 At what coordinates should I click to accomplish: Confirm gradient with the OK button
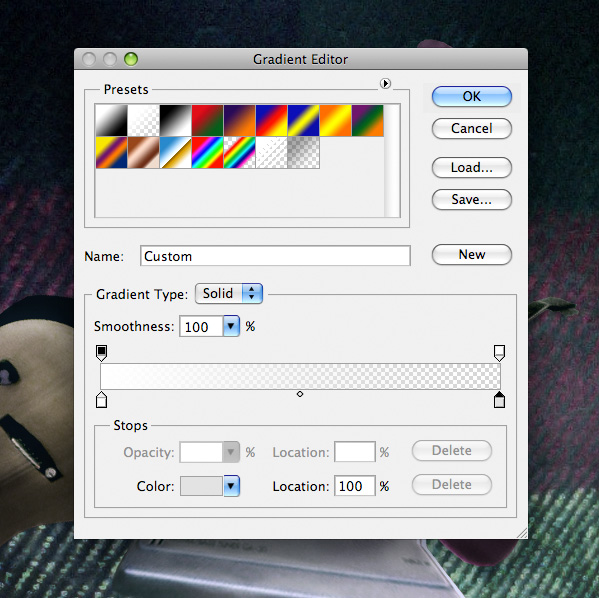(x=472, y=96)
